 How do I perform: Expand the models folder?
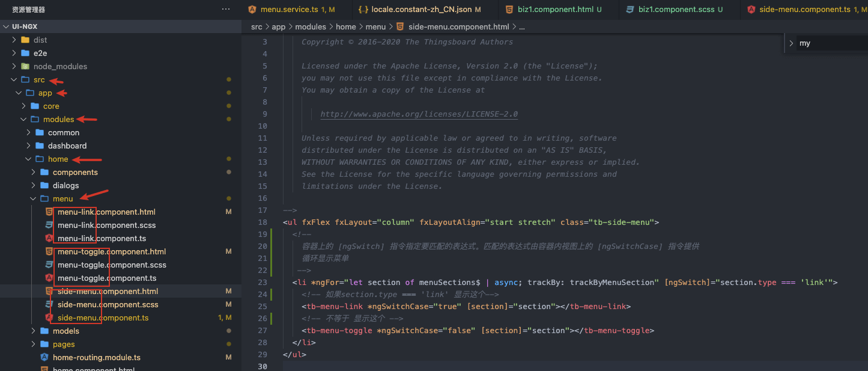34,331
